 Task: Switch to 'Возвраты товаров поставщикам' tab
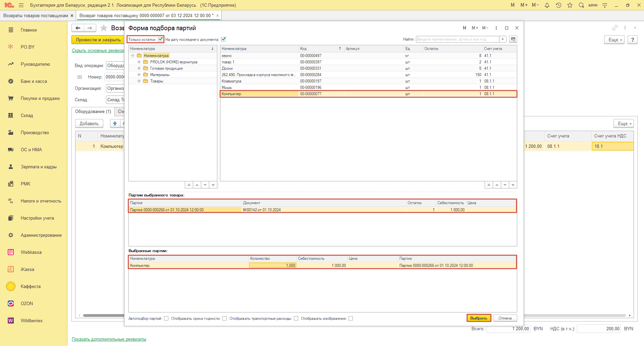36,15
